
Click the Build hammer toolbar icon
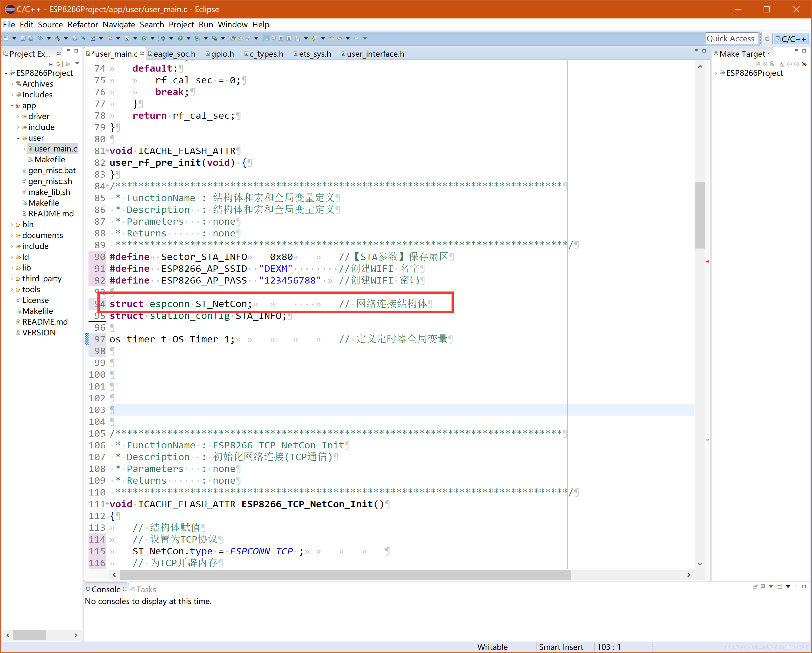pyautogui.click(x=57, y=39)
